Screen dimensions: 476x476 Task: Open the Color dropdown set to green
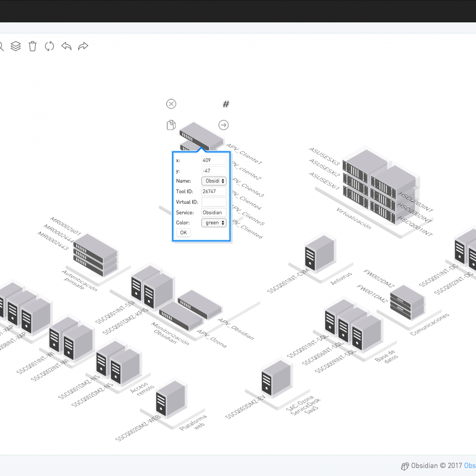coord(214,223)
